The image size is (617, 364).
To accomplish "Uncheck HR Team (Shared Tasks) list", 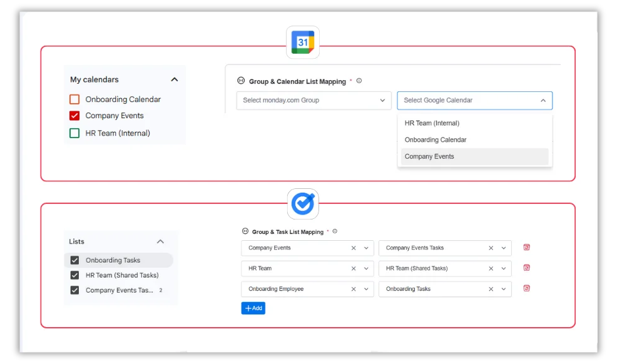I will [x=74, y=275].
